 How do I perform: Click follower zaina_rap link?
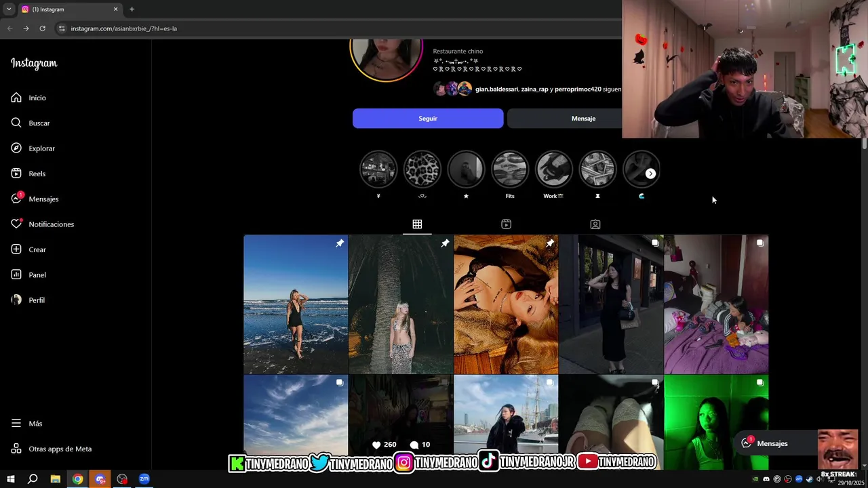pos(534,89)
